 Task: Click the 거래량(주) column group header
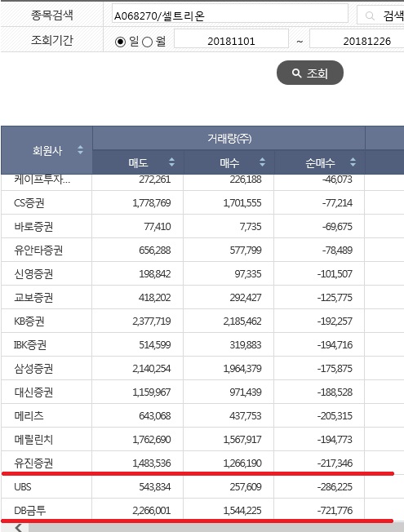(x=229, y=138)
